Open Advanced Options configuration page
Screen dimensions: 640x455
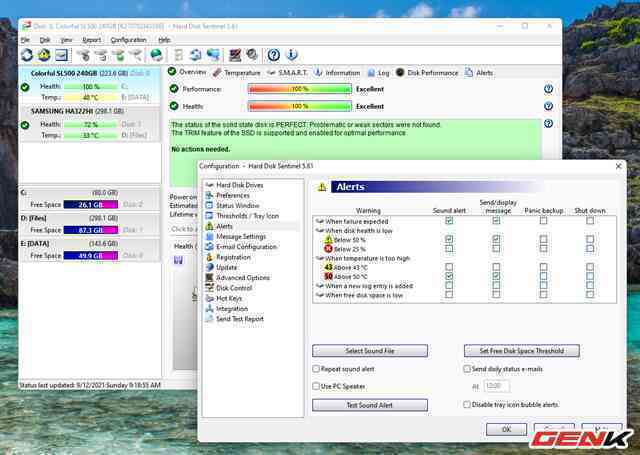[243, 278]
